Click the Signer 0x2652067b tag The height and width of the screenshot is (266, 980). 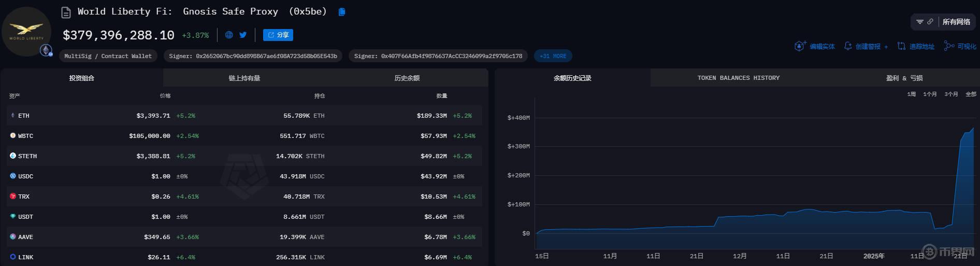253,56
